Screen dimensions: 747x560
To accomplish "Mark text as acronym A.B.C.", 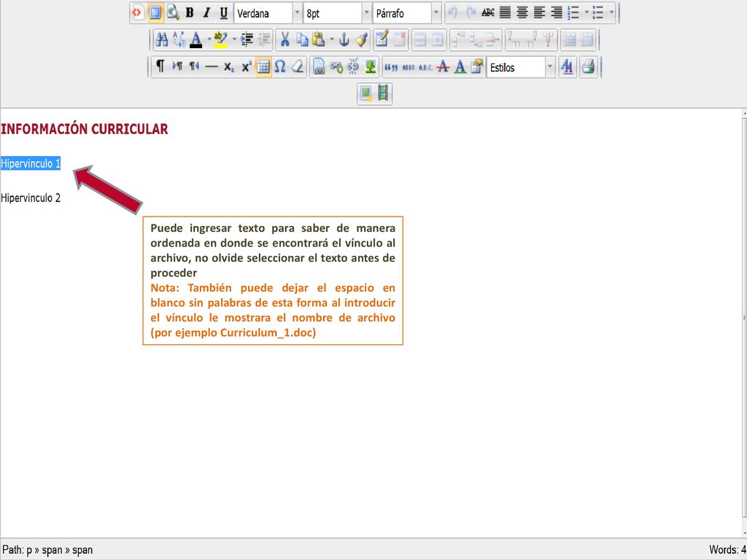I will click(x=425, y=66).
